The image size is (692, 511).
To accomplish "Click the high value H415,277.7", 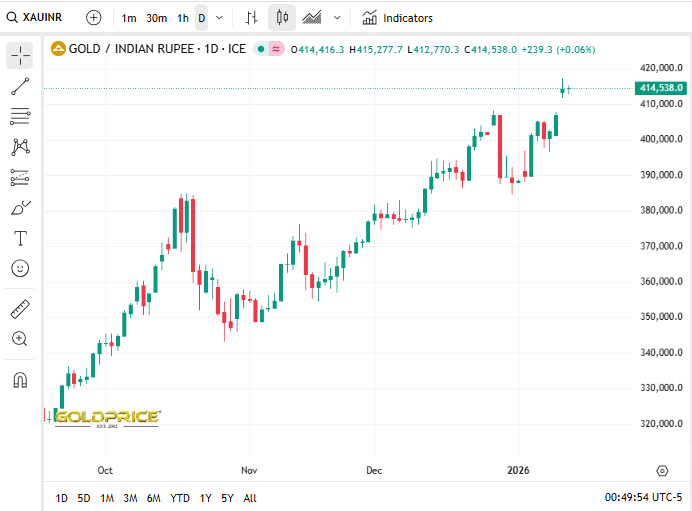I will pyautogui.click(x=376, y=49).
